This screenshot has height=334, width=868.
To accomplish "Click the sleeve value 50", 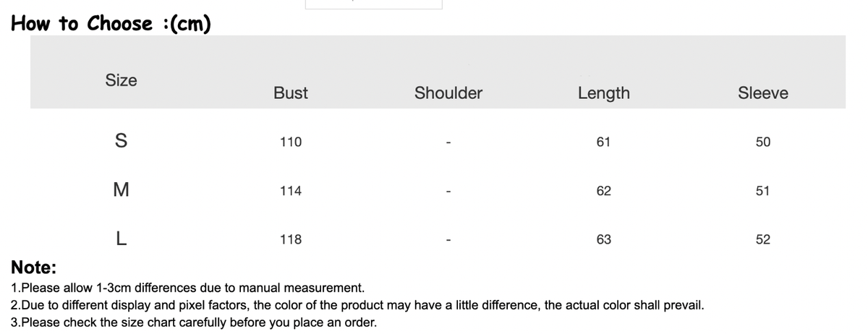I will 763,142.
